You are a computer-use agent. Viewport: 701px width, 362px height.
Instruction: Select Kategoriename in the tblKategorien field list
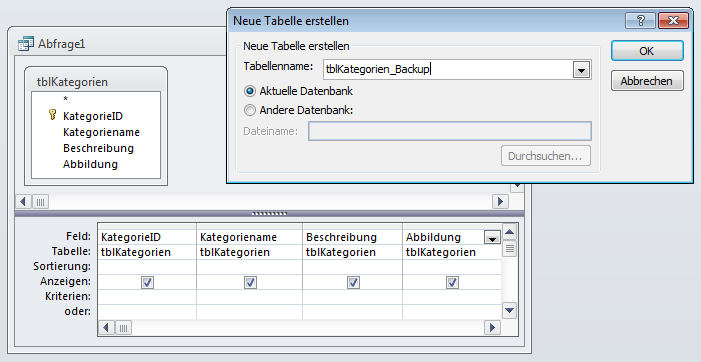coord(101,132)
